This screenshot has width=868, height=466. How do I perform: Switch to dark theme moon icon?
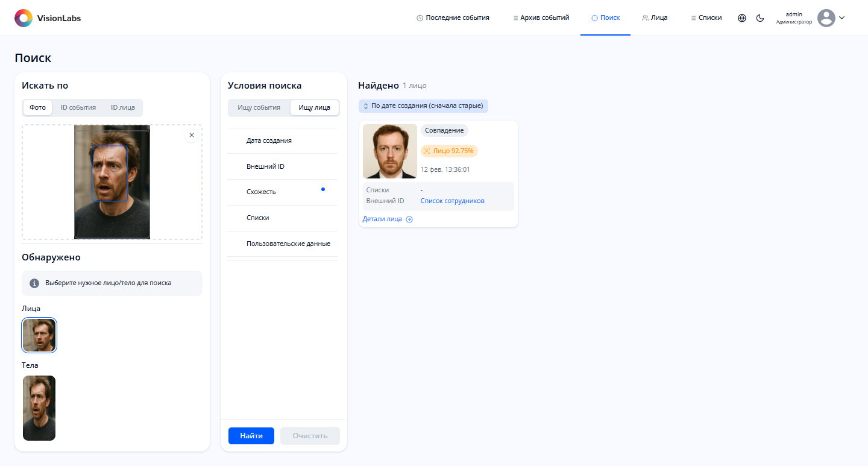coord(760,18)
